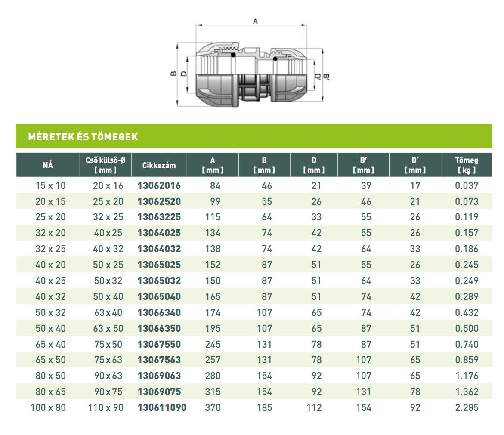Click the NÁ column header

pos(48,165)
